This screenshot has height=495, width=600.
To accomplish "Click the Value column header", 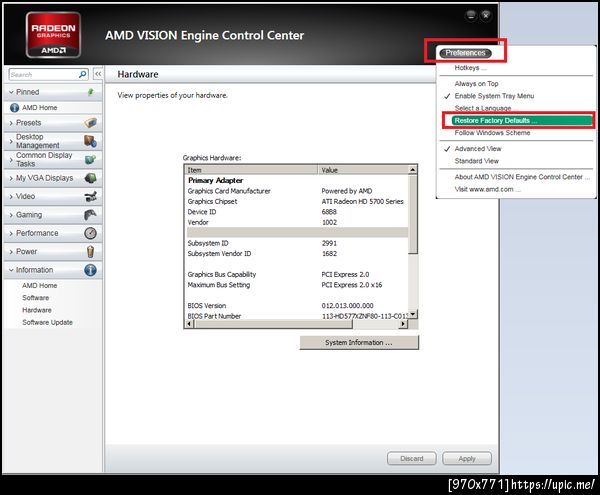I will point(363,170).
